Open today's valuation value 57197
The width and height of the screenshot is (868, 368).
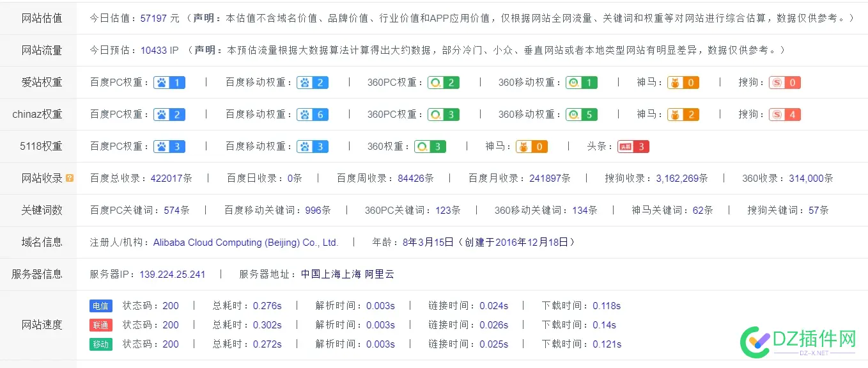coord(153,18)
